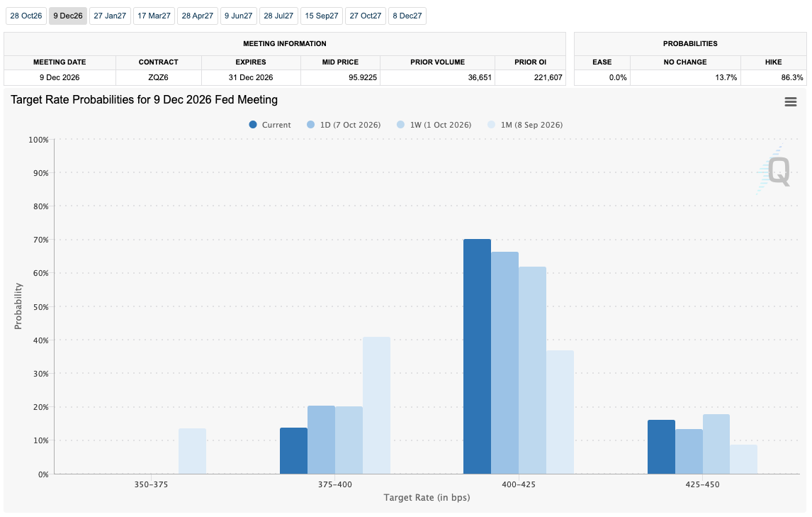Hide the 1M (8 Sep 2026) legend series

click(x=525, y=124)
